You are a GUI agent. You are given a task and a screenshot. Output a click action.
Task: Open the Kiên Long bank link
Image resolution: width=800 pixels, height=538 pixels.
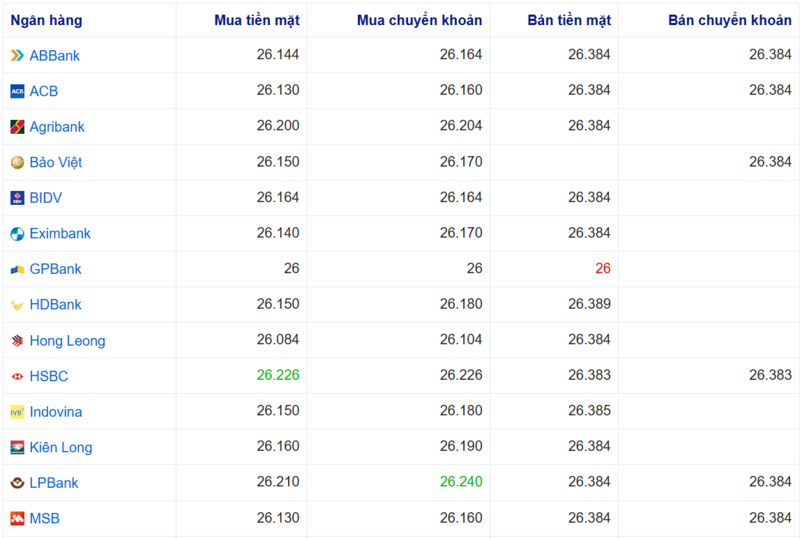[61, 448]
